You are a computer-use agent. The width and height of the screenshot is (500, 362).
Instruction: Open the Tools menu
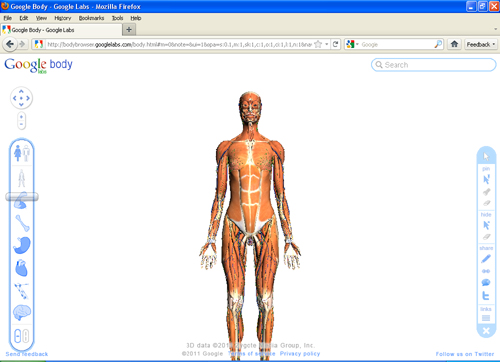pos(117,18)
